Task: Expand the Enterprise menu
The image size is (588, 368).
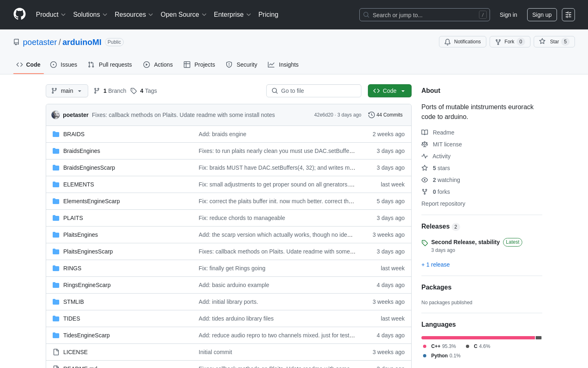Action: click(232, 15)
